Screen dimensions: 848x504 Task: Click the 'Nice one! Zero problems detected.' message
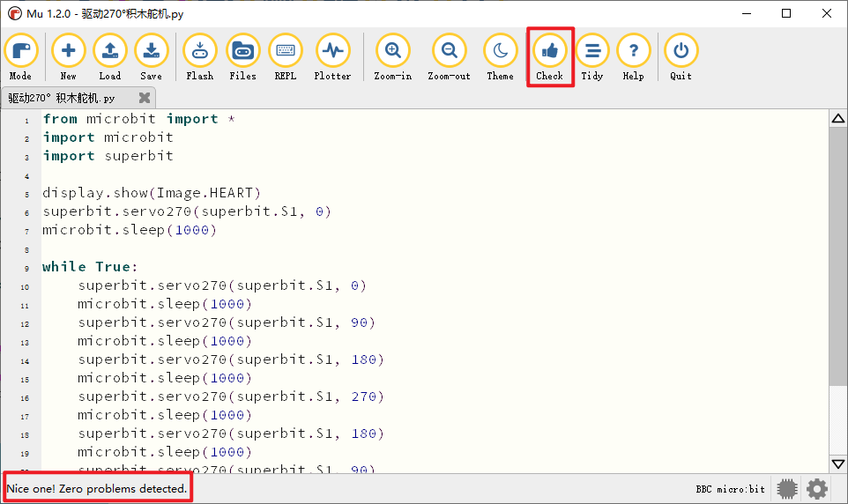pos(97,489)
